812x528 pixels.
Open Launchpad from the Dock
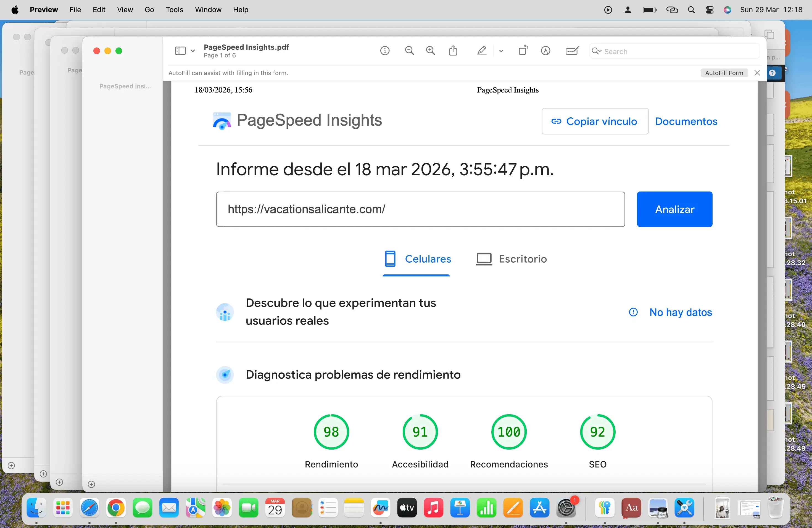[63, 508]
